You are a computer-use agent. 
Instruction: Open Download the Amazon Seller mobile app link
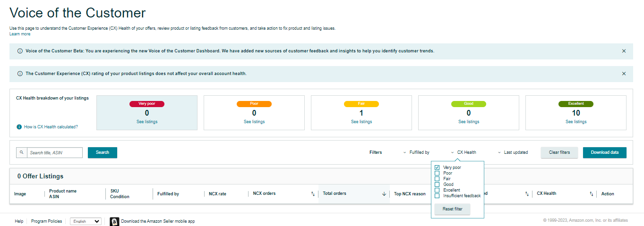pos(158,221)
